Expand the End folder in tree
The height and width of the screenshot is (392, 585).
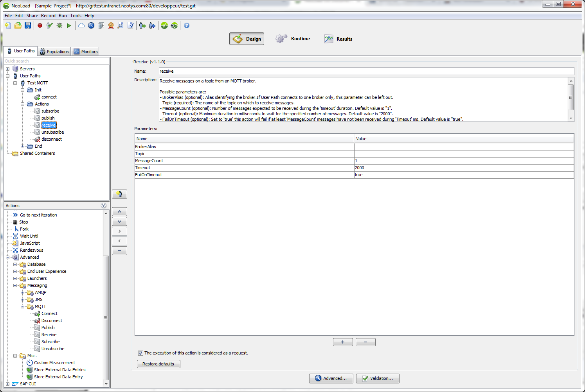click(x=23, y=146)
